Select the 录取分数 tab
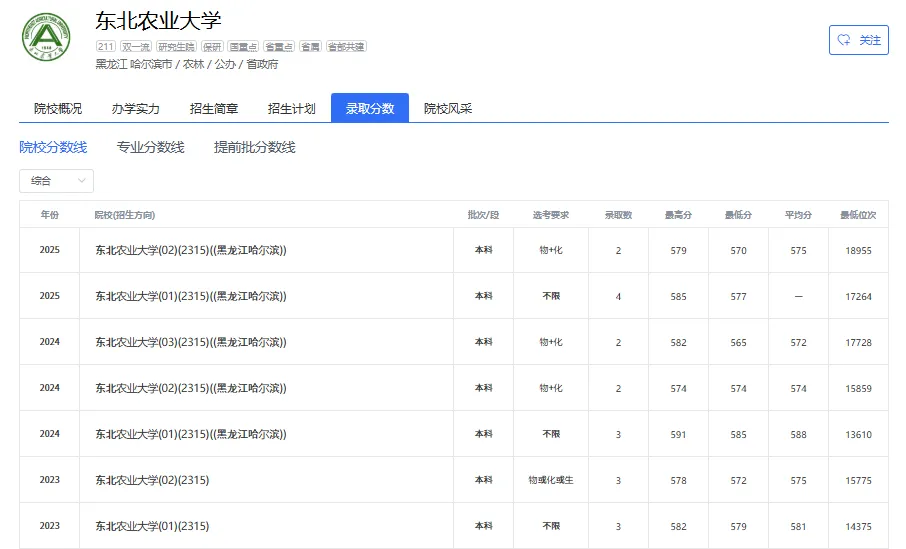 point(370,109)
